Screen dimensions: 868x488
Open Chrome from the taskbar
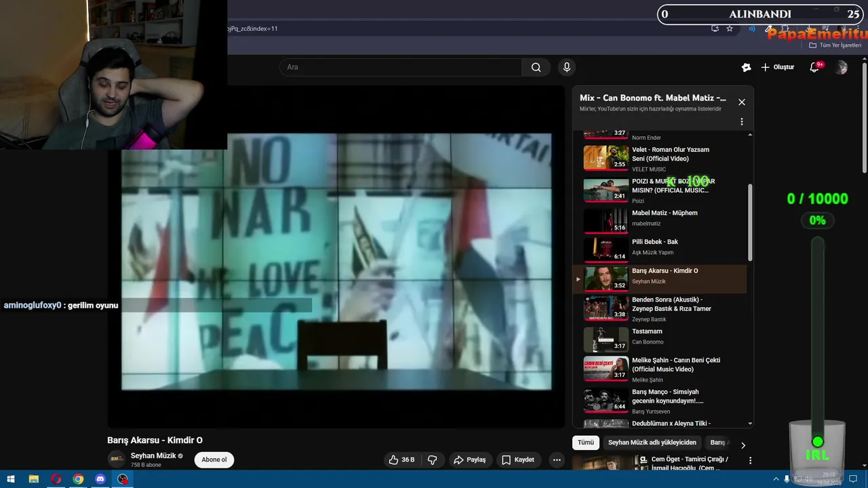click(78, 479)
